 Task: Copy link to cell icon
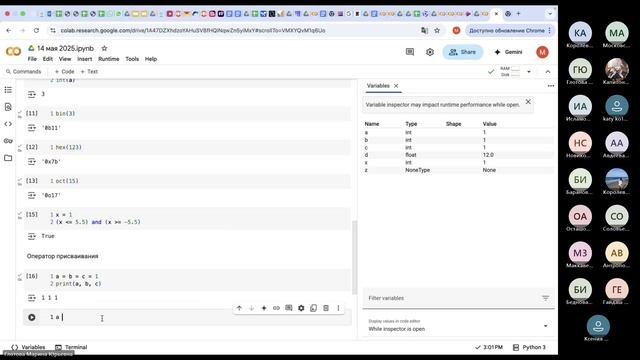[276, 308]
